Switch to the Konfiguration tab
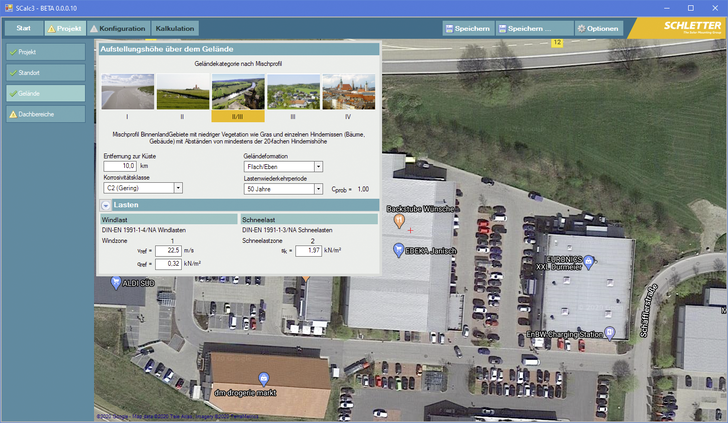The width and height of the screenshot is (728, 423). tap(115, 29)
